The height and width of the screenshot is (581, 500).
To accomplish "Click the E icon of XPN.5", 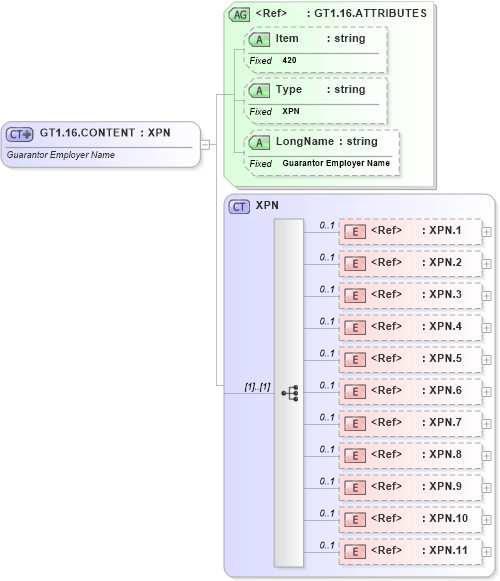I will 355,360.
